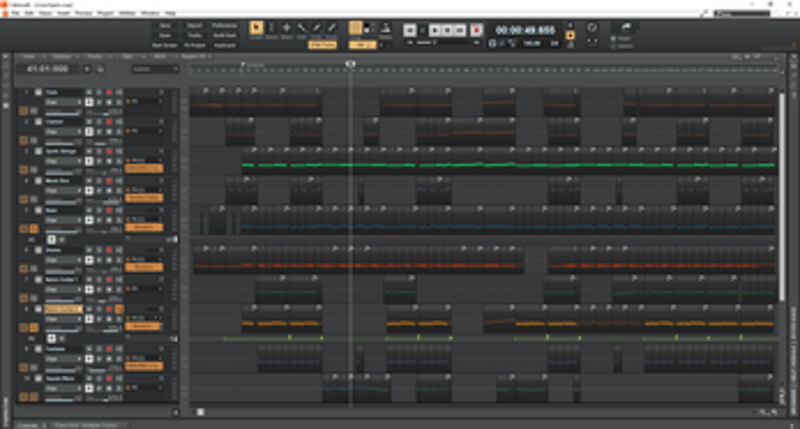Click the Export share arrow icon
This screenshot has width=800, height=429.
pos(626,27)
